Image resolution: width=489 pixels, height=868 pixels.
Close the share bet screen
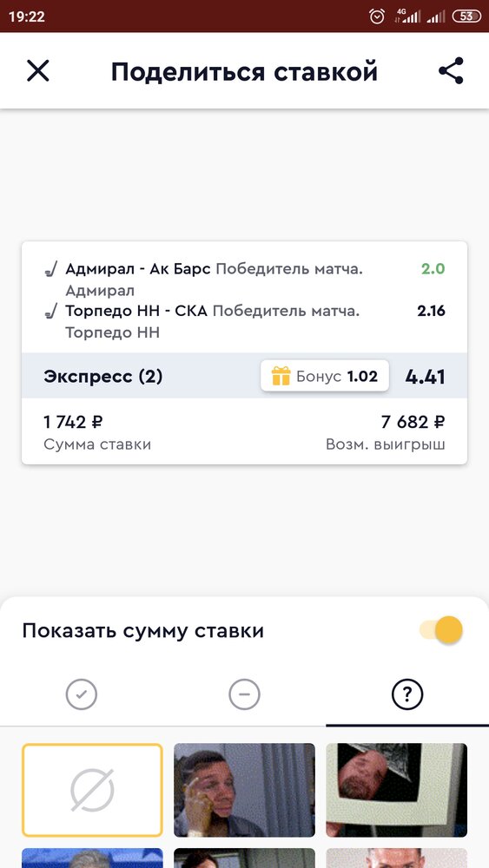click(x=38, y=71)
